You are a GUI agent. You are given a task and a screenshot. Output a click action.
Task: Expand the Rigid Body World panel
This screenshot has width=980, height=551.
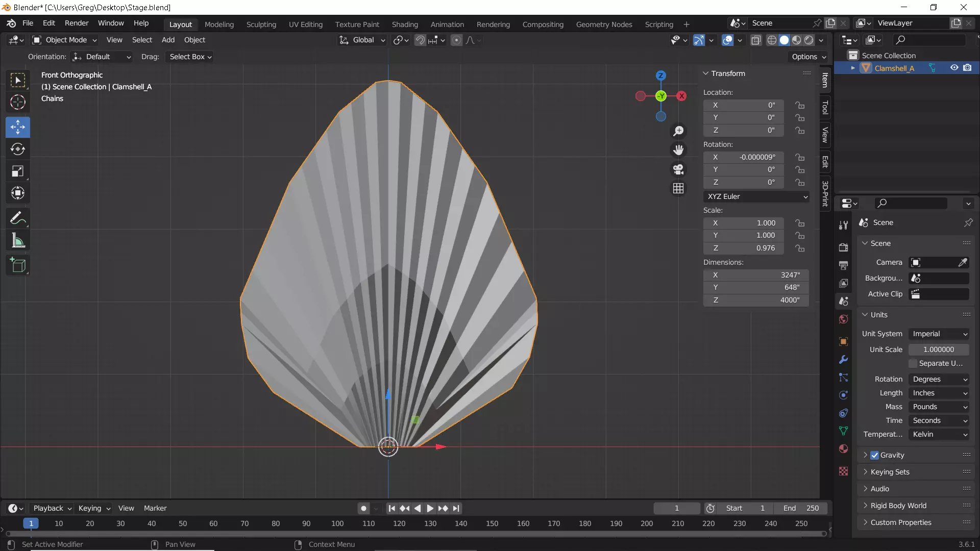[x=898, y=506]
